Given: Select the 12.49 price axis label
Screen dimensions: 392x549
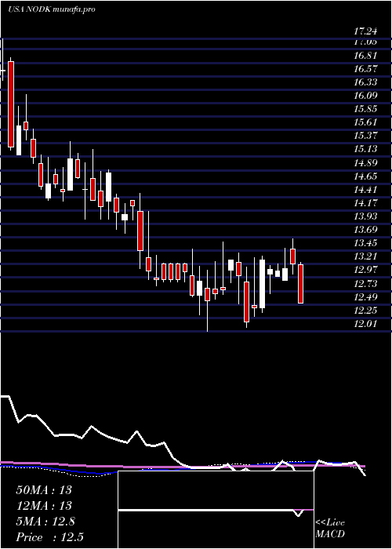Looking at the screenshot, I should point(365,297).
